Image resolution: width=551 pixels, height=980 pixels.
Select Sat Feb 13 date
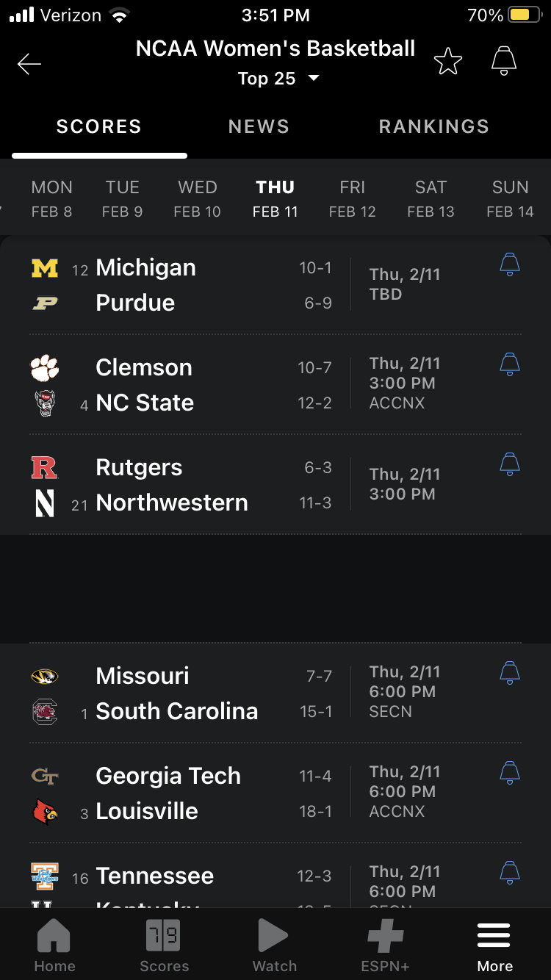[x=431, y=198]
